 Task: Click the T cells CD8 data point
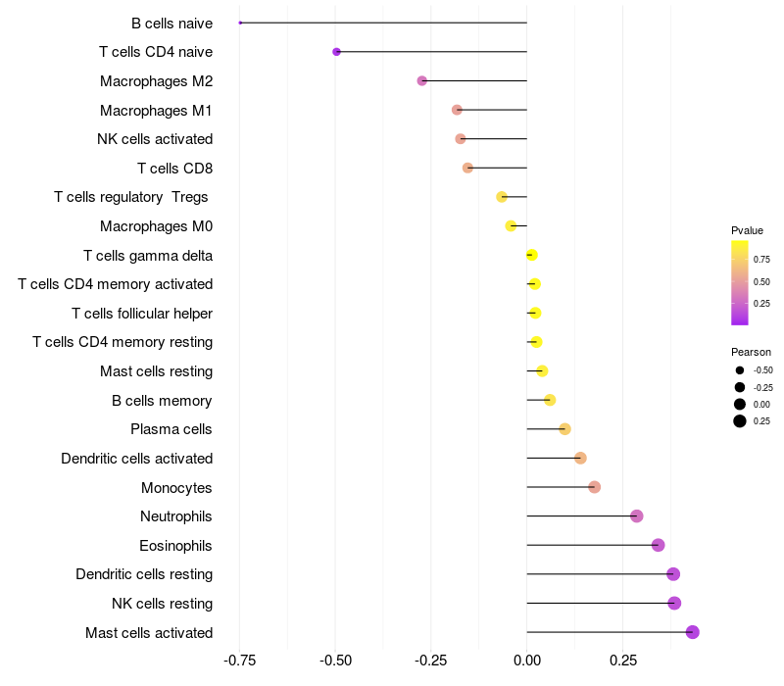tap(467, 168)
